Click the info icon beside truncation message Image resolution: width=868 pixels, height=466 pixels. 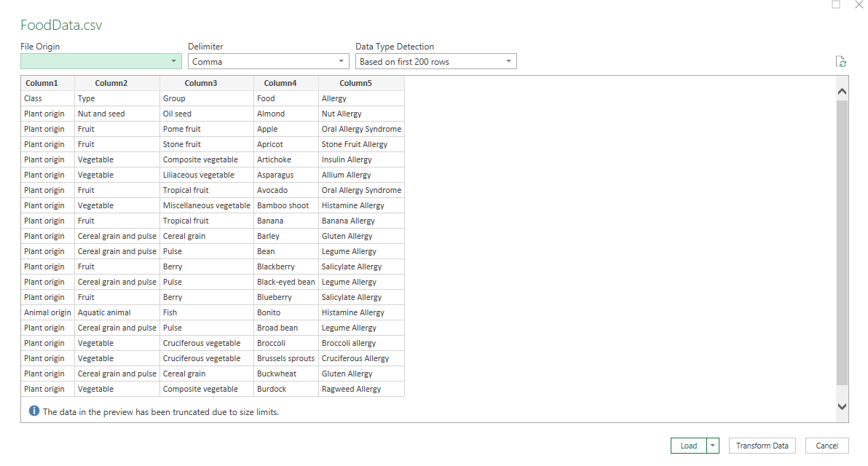(34, 411)
